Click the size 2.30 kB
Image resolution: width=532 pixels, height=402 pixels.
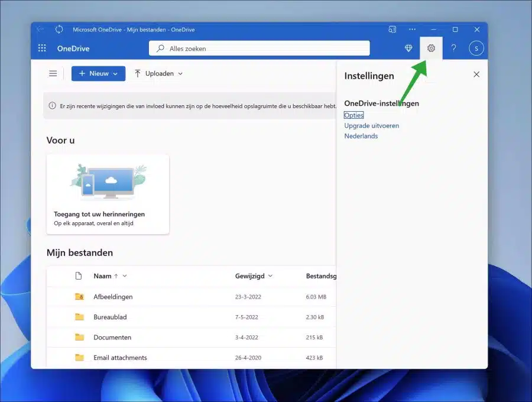315,317
